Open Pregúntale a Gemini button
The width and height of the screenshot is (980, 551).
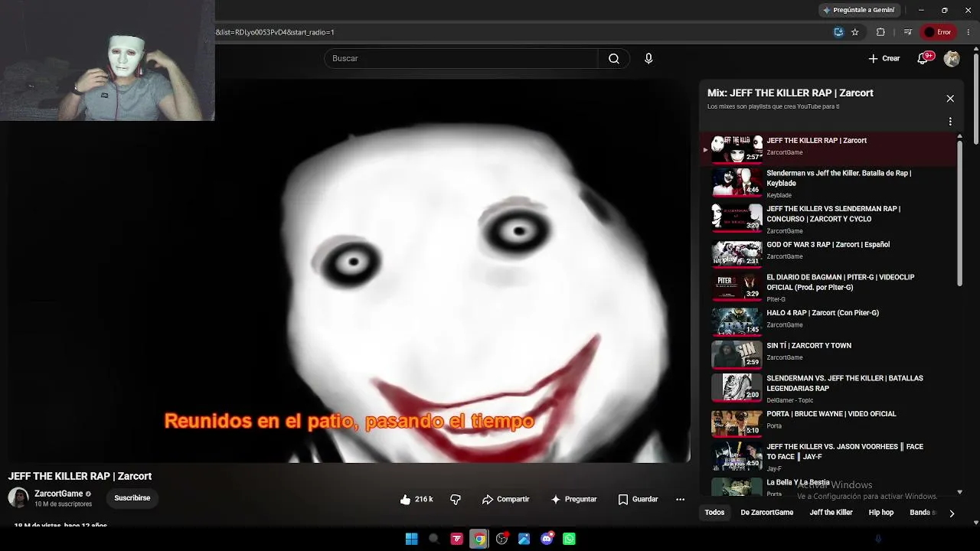click(x=857, y=10)
